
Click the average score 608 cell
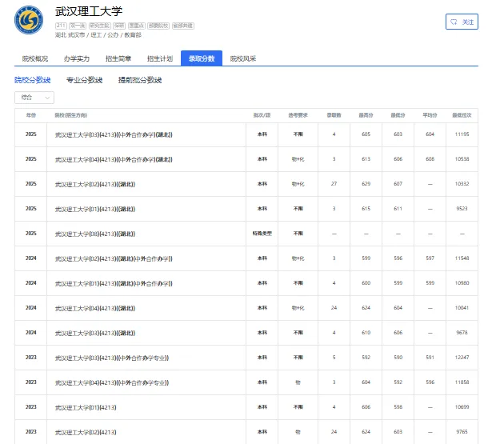click(x=430, y=159)
